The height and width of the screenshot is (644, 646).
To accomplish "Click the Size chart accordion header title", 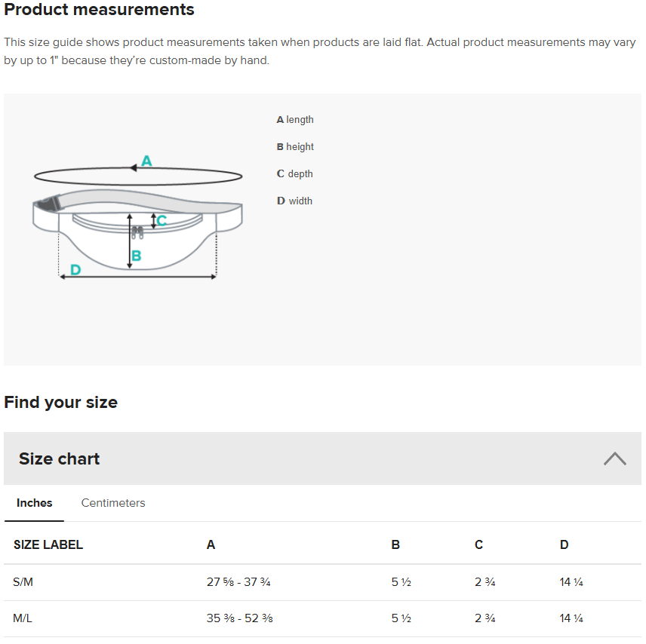I will 60,458.
